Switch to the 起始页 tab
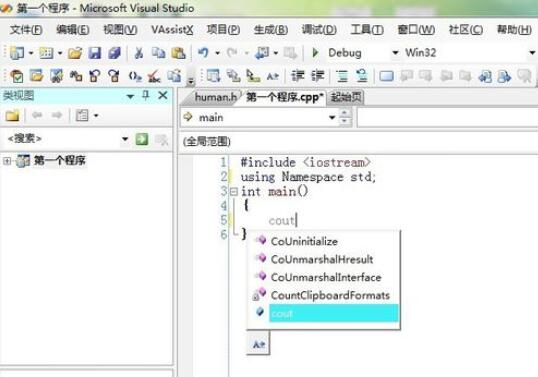The width and height of the screenshot is (538, 377). tap(346, 97)
